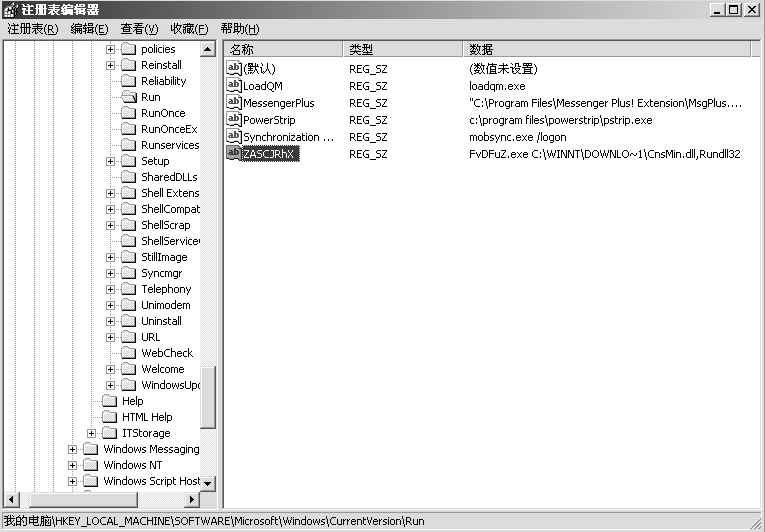The image size is (765, 532).
Task: Click the mobsync.exe /logon data cell
Action: (x=518, y=138)
